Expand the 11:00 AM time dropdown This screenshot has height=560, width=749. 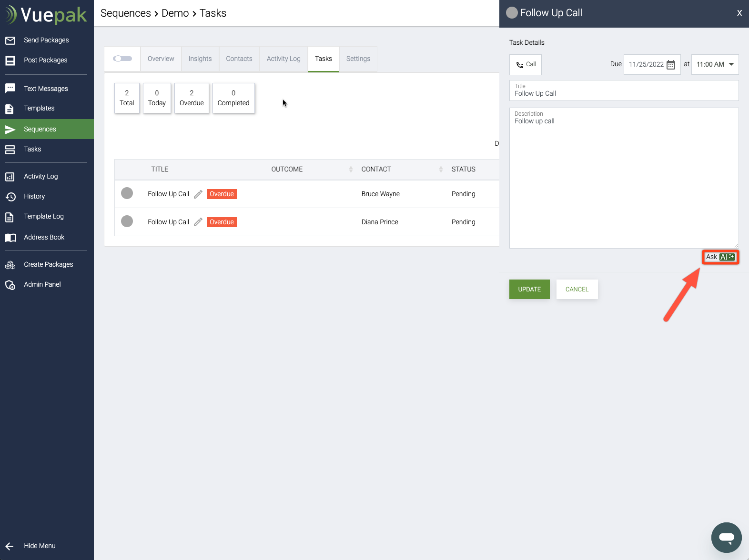point(731,64)
